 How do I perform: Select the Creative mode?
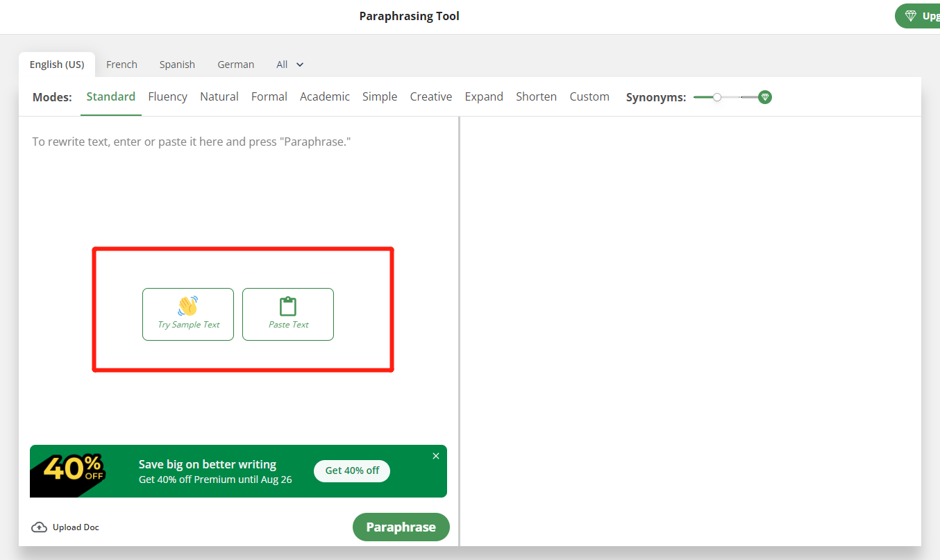pyautogui.click(x=431, y=96)
